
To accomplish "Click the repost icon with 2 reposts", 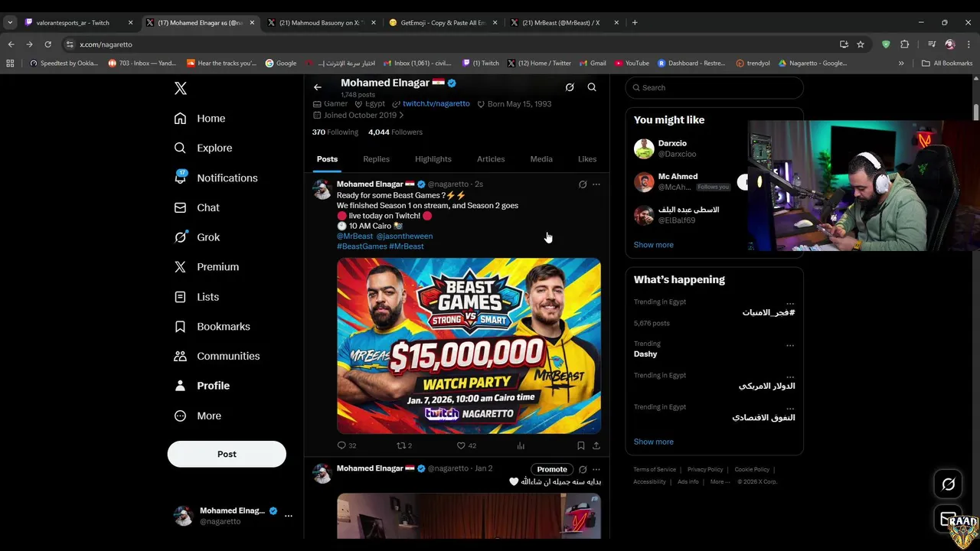I will click(400, 445).
